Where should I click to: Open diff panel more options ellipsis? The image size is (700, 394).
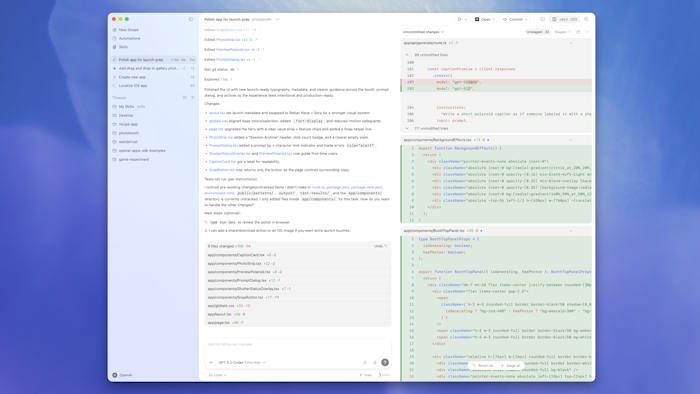pos(587,32)
